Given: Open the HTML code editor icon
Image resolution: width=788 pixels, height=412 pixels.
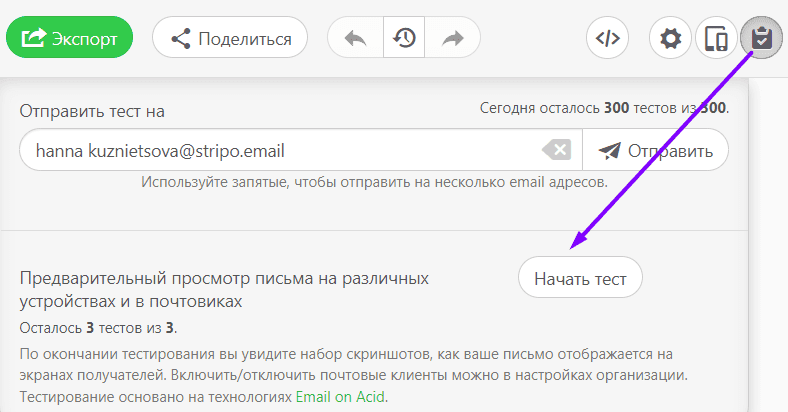Looking at the screenshot, I should (x=607, y=38).
